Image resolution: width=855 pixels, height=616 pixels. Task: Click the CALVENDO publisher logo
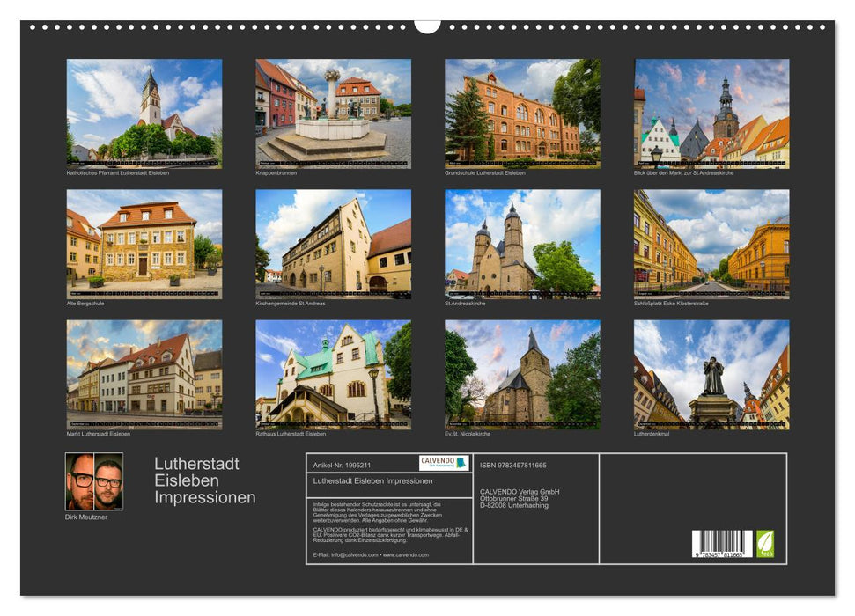445,462
